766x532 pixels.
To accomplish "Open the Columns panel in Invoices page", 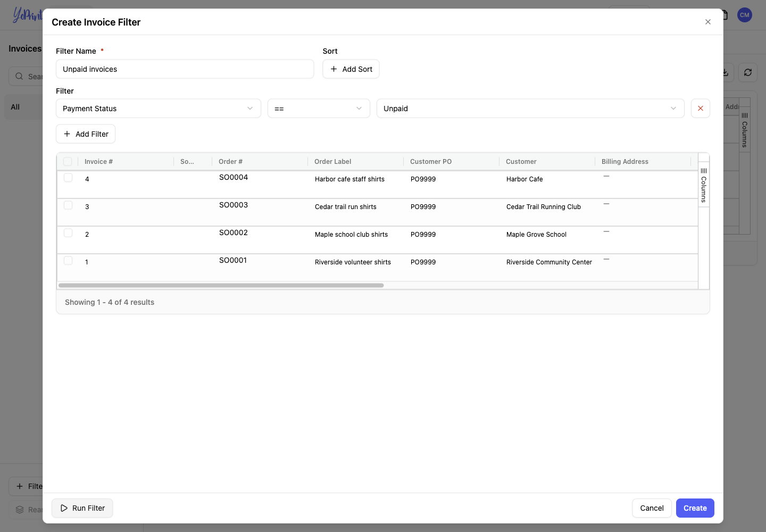I will tap(745, 130).
